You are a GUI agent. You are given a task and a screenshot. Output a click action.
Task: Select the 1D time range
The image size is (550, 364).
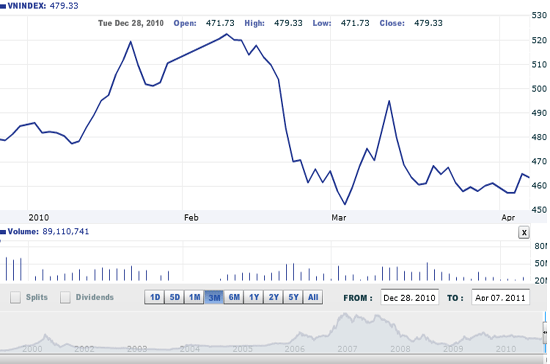coord(155,297)
